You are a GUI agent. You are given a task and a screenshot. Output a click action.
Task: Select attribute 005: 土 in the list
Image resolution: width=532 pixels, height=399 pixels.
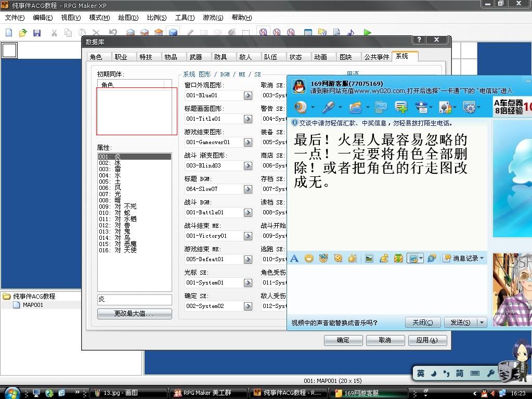pyautogui.click(x=134, y=182)
